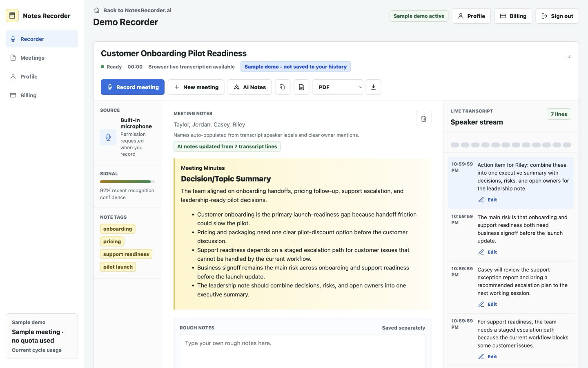Click the signal confidence bar
This screenshot has height=368, width=588.
pyautogui.click(x=127, y=182)
